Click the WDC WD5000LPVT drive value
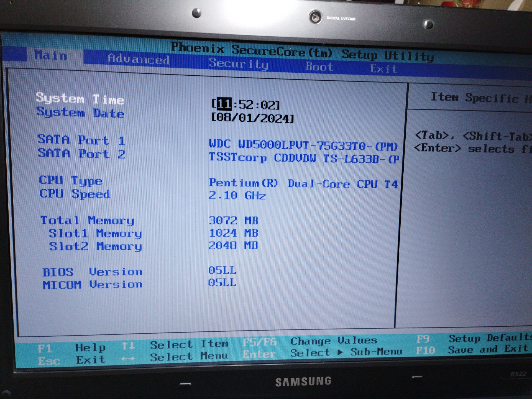 303,145
